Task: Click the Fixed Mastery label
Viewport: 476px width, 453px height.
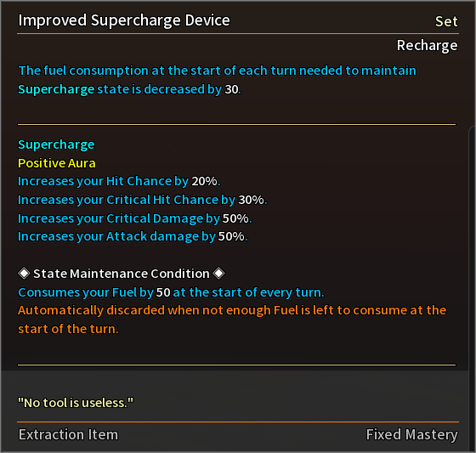Action: pos(411,435)
